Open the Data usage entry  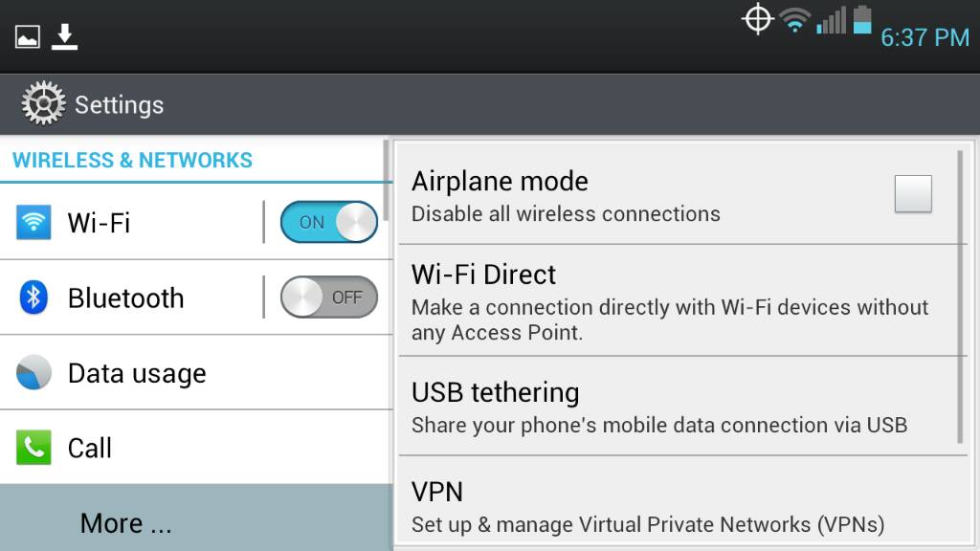[x=196, y=373]
